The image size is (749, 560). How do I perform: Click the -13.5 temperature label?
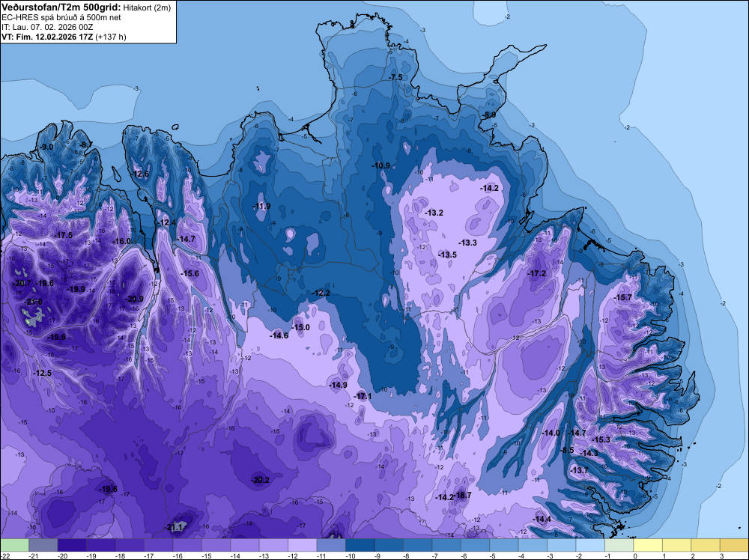447,255
